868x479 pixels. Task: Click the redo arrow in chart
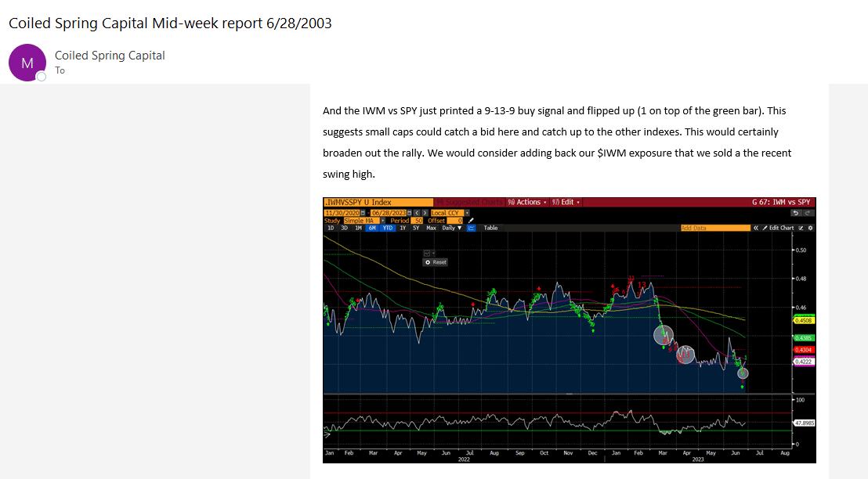click(808, 213)
